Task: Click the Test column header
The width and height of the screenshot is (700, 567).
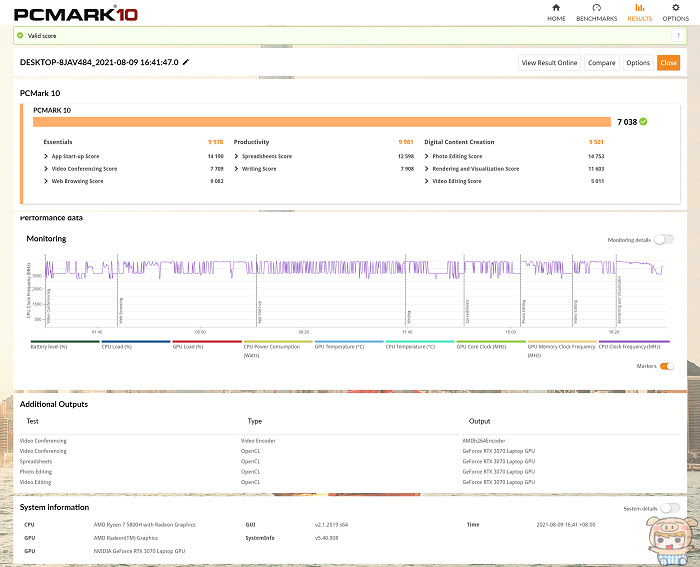Action: pos(32,421)
